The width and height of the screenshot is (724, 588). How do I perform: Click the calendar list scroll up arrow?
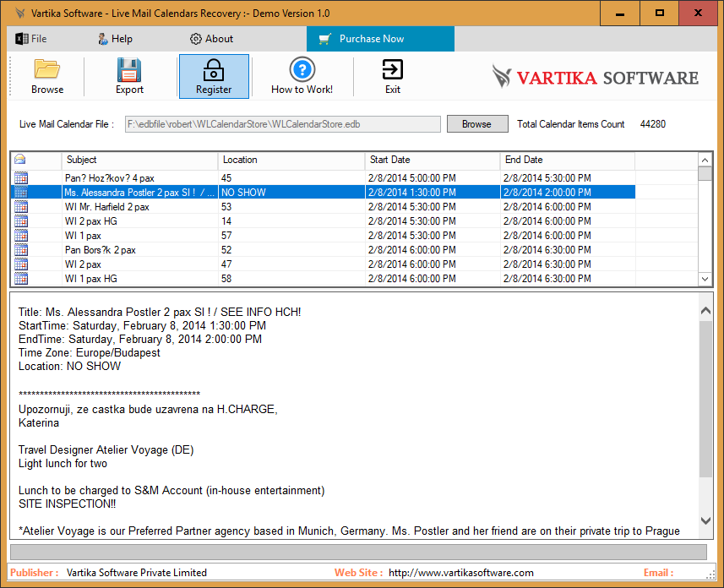pos(705,161)
